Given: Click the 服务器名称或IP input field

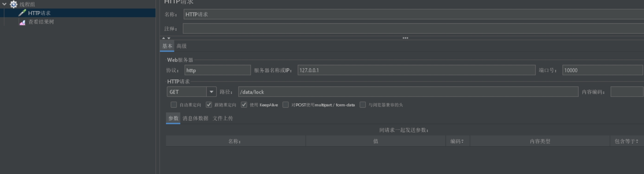Looking at the screenshot, I should tap(416, 70).
